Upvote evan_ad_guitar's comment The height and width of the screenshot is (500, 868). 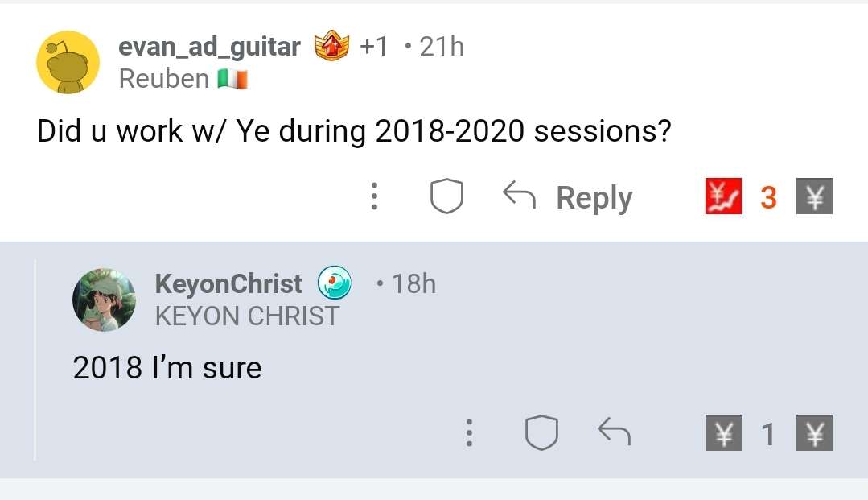click(x=720, y=197)
